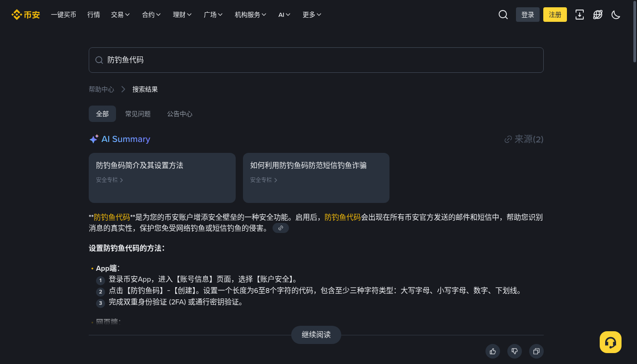
Task: Expand the 理财 dropdown menu
Action: click(182, 15)
